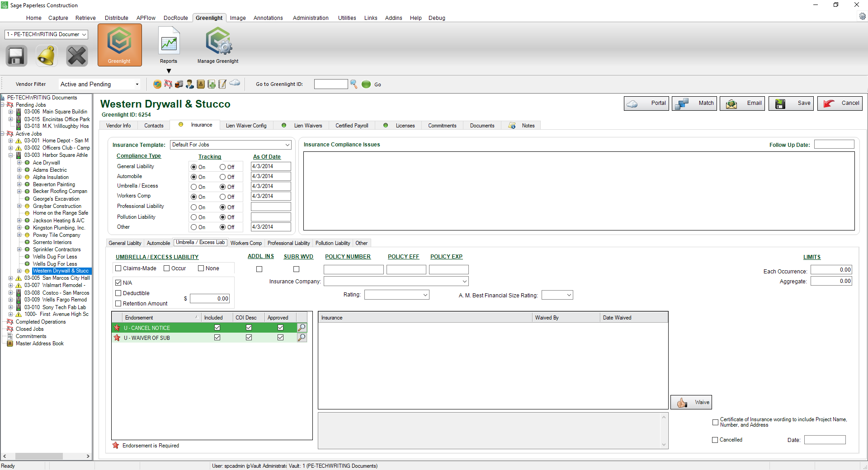Turn Umbrella / Excess tracking On
This screenshot has height=470, width=868.
(x=194, y=187)
